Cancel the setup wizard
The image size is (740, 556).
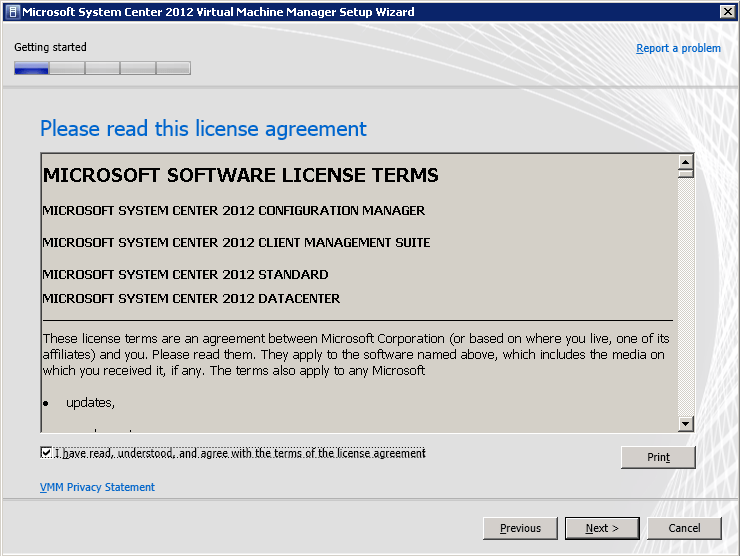[x=684, y=528]
